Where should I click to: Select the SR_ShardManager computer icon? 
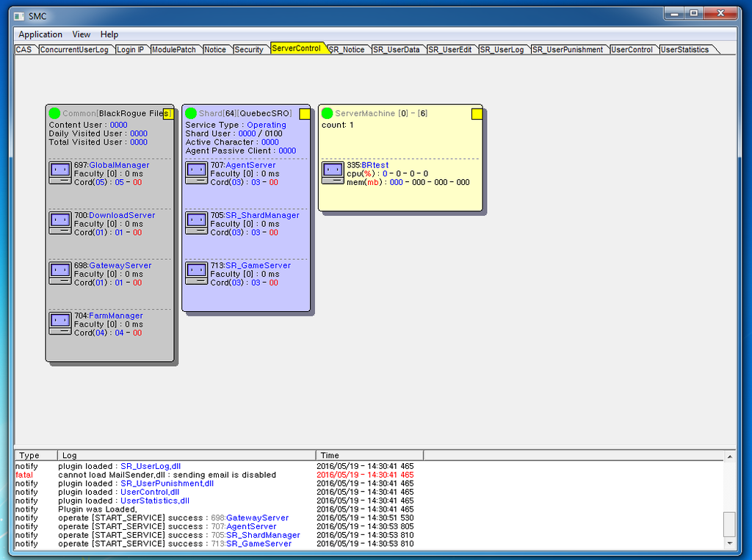196,222
